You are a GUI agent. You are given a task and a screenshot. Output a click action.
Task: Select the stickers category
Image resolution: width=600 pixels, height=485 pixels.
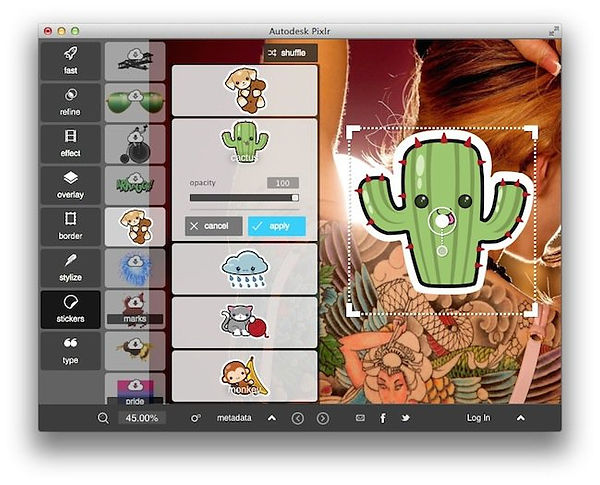[70, 309]
